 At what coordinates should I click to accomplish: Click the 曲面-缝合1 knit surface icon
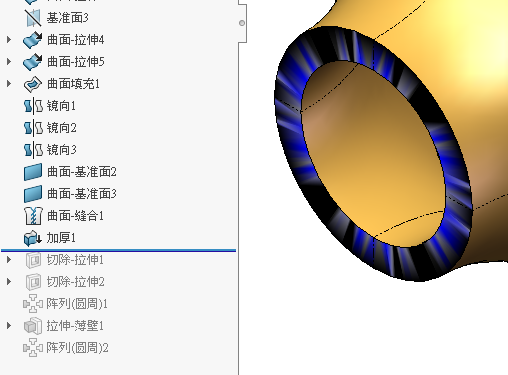tap(33, 216)
